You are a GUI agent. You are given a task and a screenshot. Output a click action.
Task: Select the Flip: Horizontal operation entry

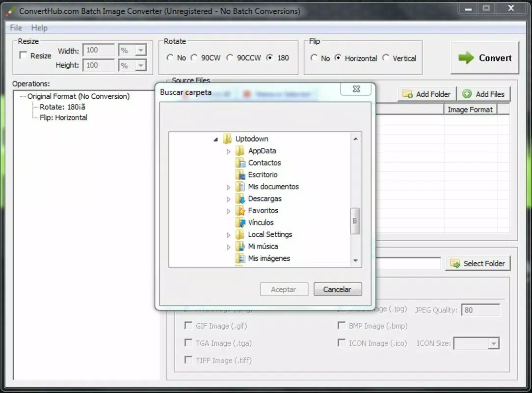tap(63, 117)
